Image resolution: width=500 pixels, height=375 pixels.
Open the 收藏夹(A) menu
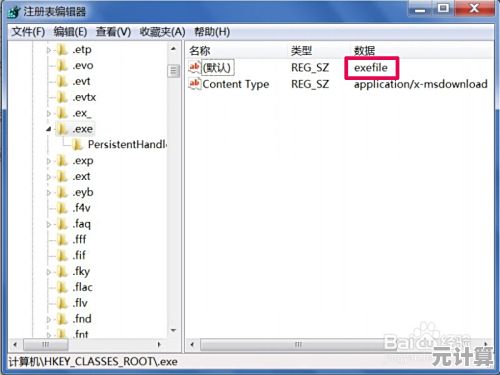162,32
